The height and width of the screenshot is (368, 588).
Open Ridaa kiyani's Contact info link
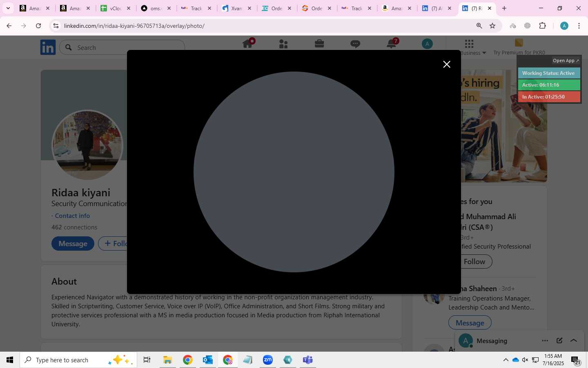pyautogui.click(x=72, y=215)
